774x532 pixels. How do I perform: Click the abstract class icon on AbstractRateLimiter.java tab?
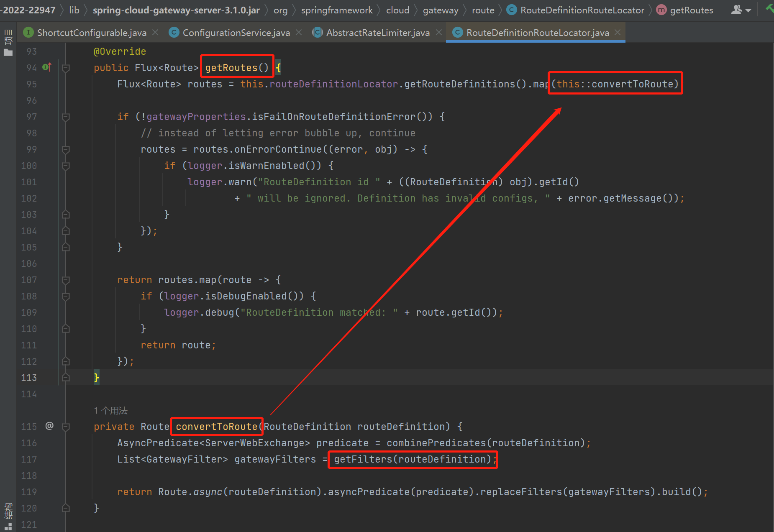coord(318,33)
